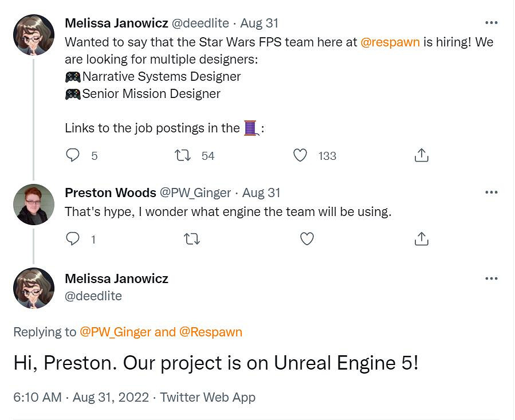
Task: Open @PW_Ginger in the replying-to line
Action: 115,332
